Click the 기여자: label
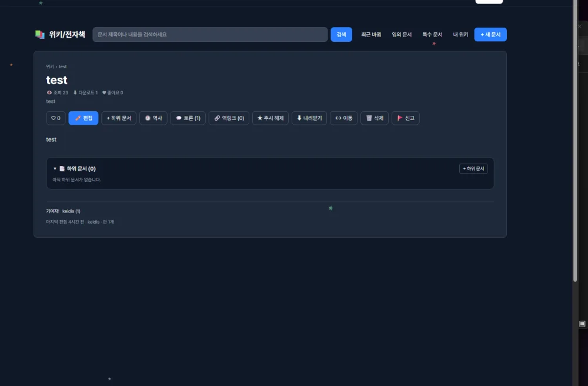 tap(52, 211)
